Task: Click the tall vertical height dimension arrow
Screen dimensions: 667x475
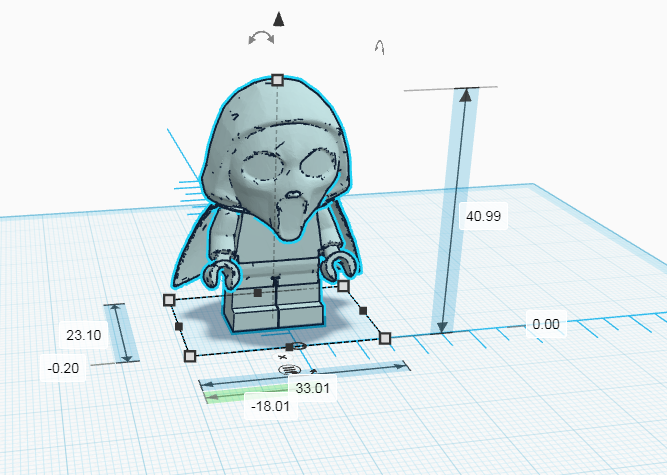Action: click(x=455, y=210)
